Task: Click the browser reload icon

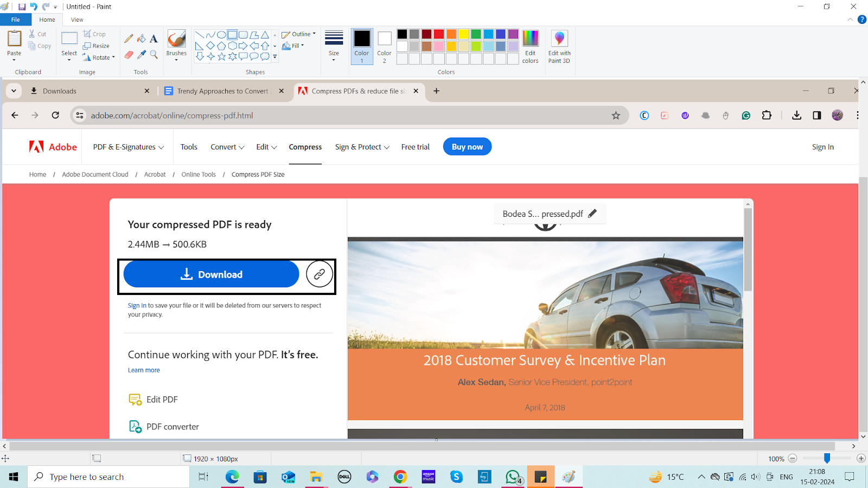Action: 55,115
